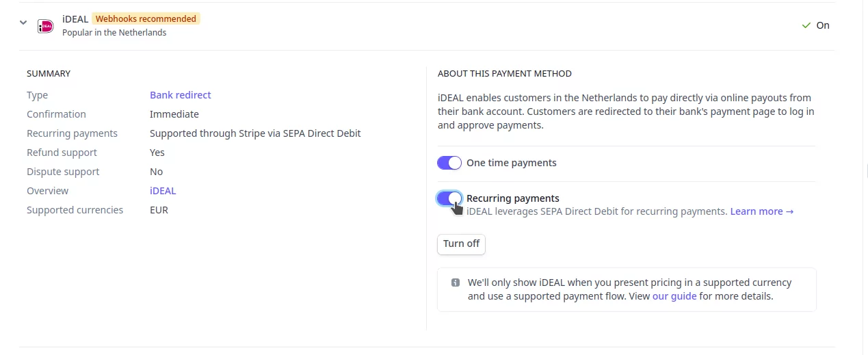Click the Turn off button
The width and height of the screenshot is (868, 355).
click(x=461, y=244)
